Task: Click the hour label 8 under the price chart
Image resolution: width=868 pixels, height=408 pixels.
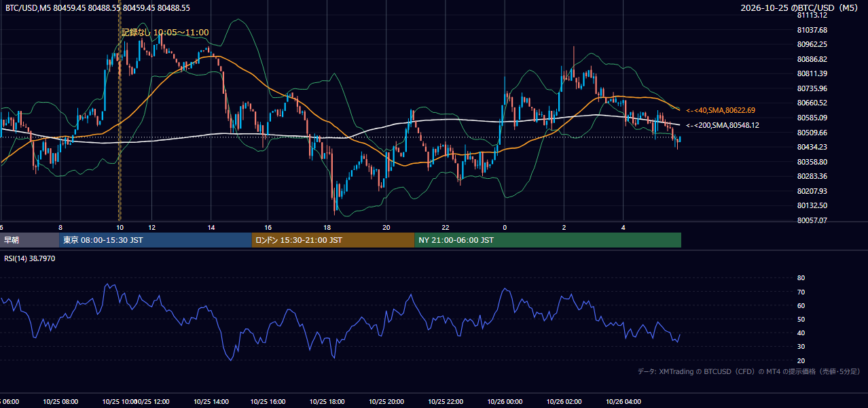Action: pyautogui.click(x=60, y=227)
